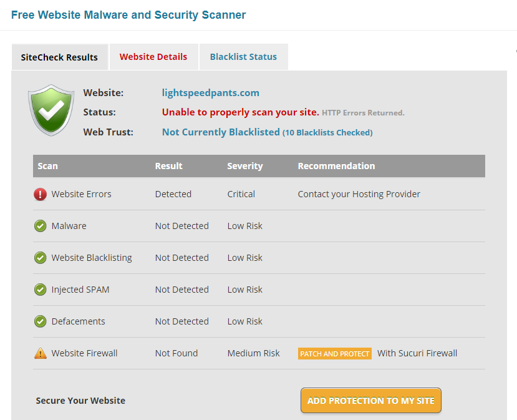This screenshot has height=420, width=517.
Task: Click the check icon next to Website Blacklisting
Action: click(41, 258)
